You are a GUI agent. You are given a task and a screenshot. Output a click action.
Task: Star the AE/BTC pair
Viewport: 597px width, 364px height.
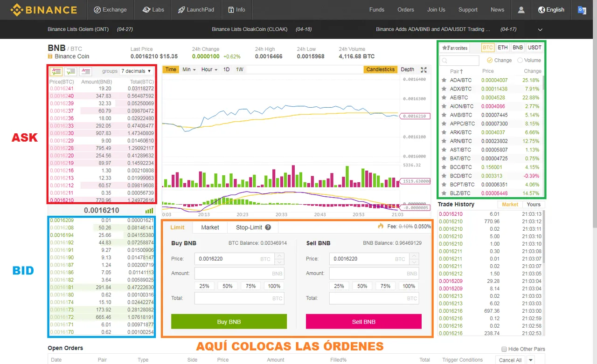point(444,97)
